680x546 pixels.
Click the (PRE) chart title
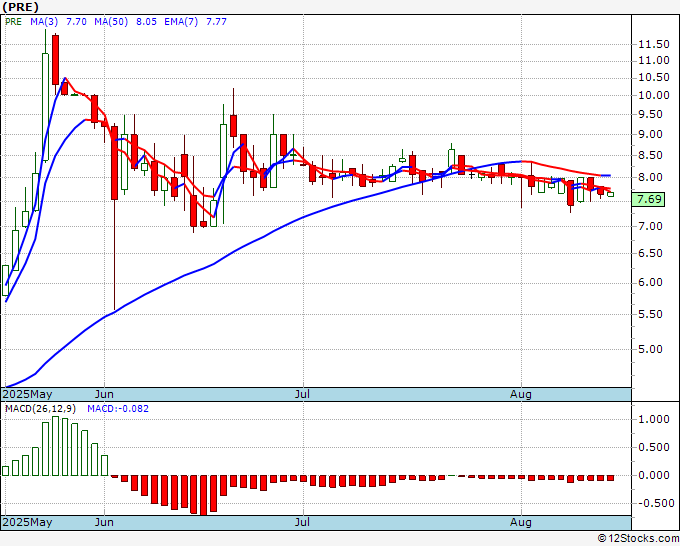coord(20,7)
